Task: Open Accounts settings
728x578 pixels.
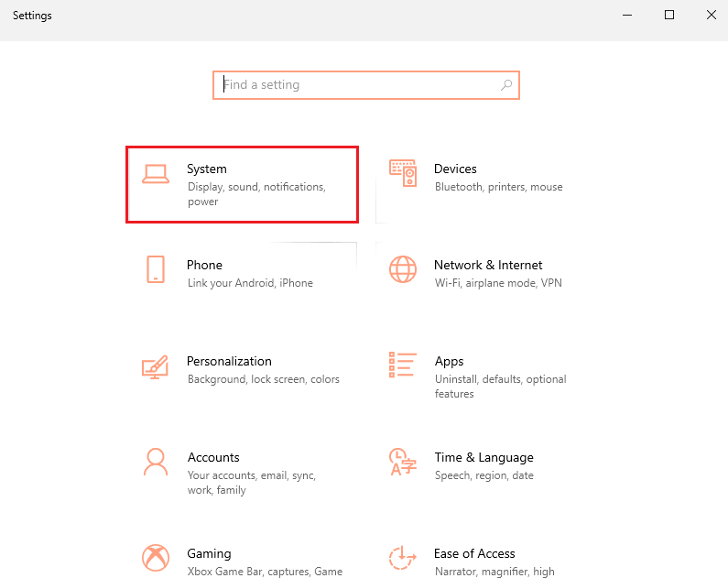Action: pos(242,473)
